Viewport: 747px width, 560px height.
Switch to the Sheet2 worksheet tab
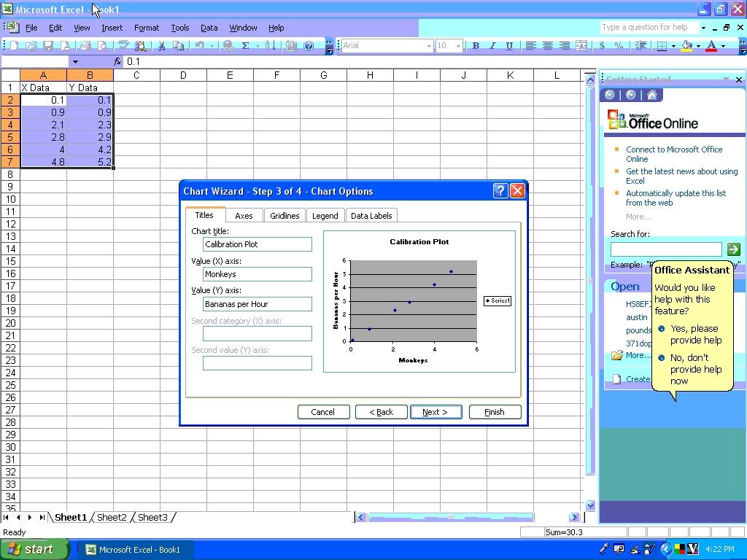(112, 518)
